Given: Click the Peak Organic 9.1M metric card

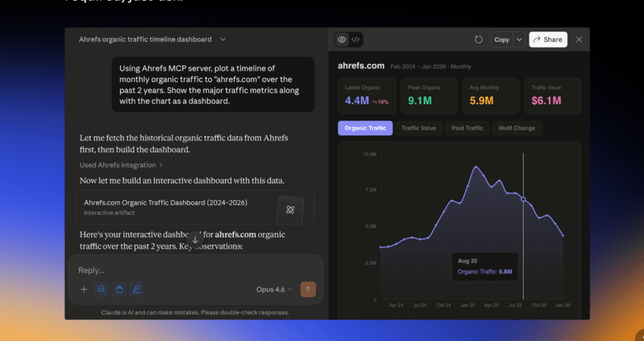Looking at the screenshot, I should [429, 96].
